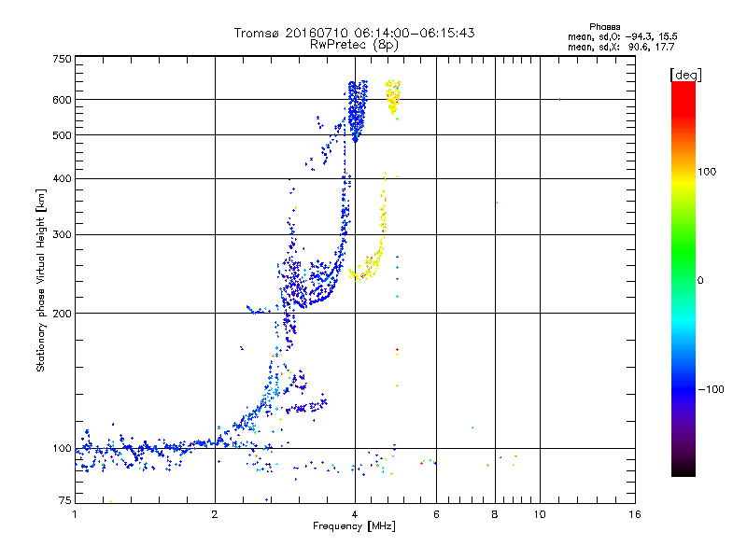Click the y-axis tick label '600'
747x560 pixels.
(x=62, y=100)
